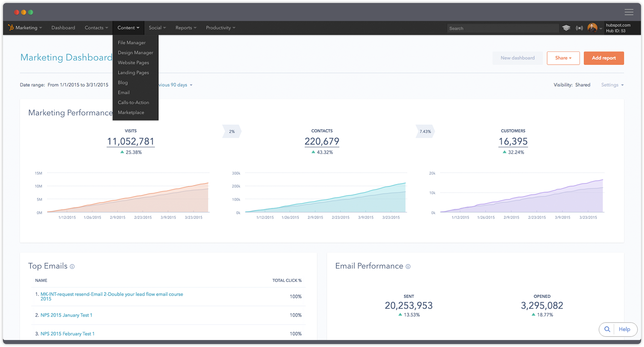Click the Opened value 3,295,082
This screenshot has height=347, width=644.
(542, 306)
